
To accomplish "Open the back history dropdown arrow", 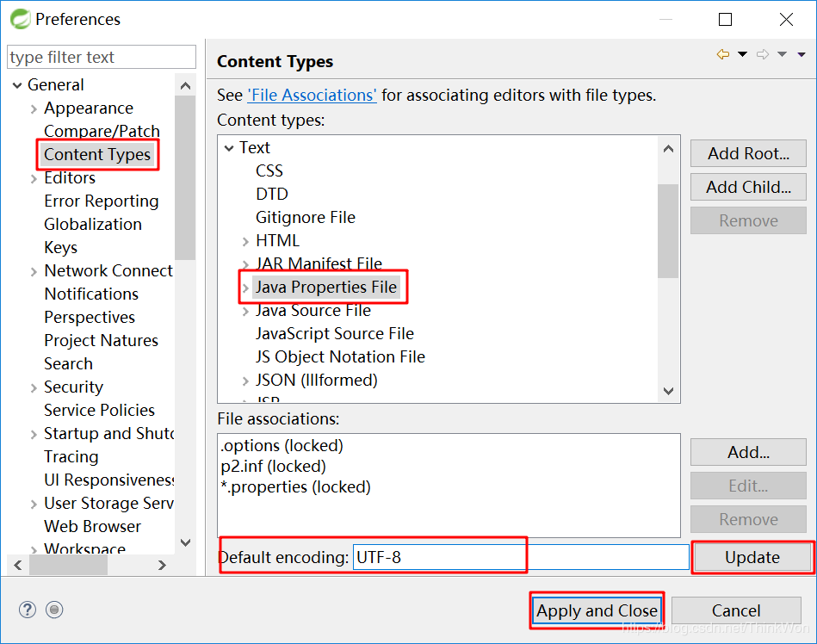I will coord(742,54).
